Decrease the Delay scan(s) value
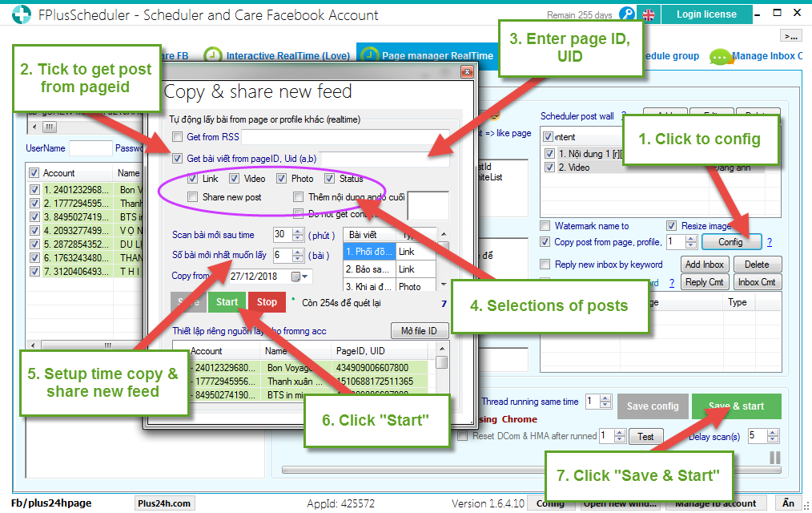 click(773, 439)
